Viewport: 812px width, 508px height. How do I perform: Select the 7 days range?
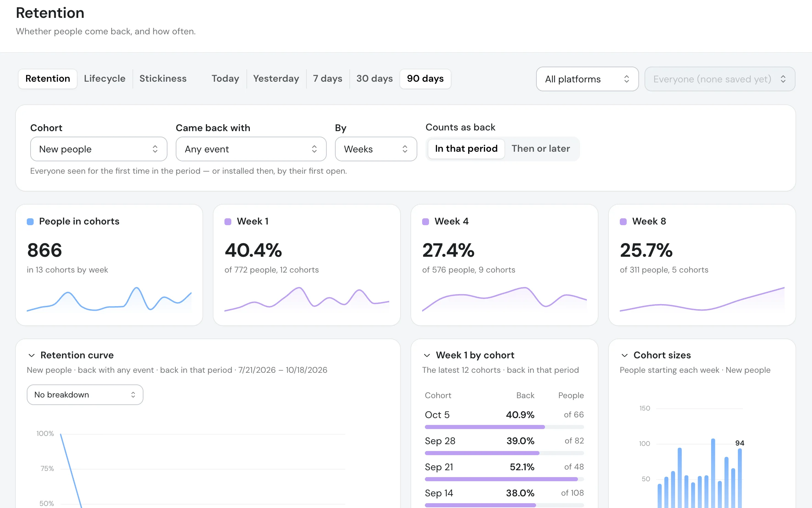[327, 79]
